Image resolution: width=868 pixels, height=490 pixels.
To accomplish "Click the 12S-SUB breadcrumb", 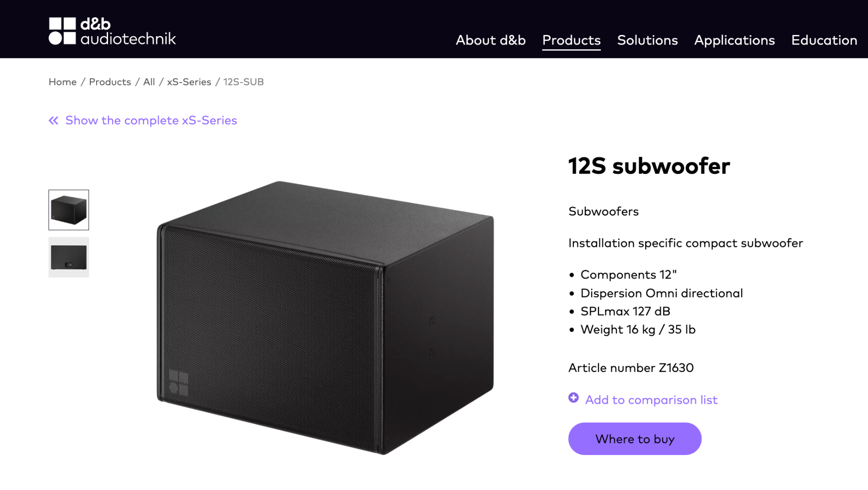I will coord(243,82).
